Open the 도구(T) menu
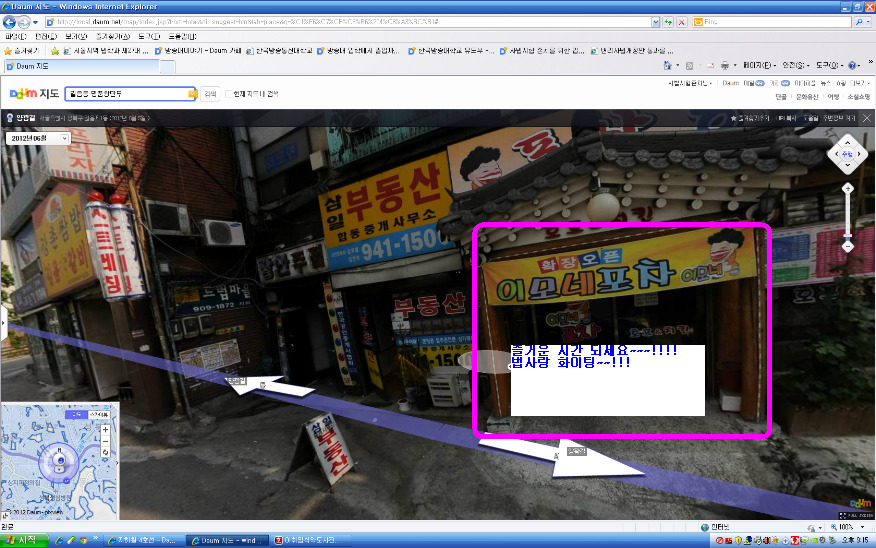The image size is (876, 548). 149,36
